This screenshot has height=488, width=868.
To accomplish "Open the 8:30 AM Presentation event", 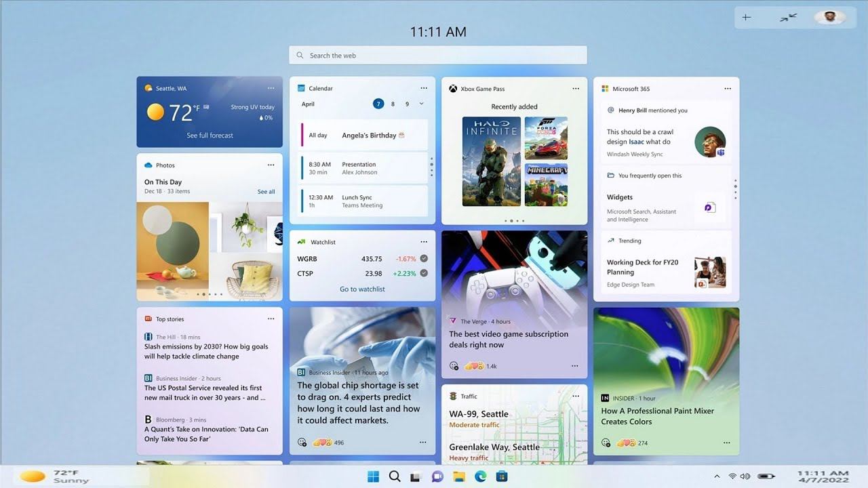I will [x=363, y=168].
